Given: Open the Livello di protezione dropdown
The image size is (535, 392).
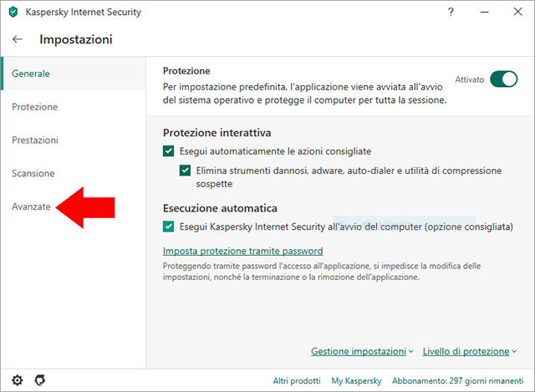Looking at the screenshot, I should [469, 352].
